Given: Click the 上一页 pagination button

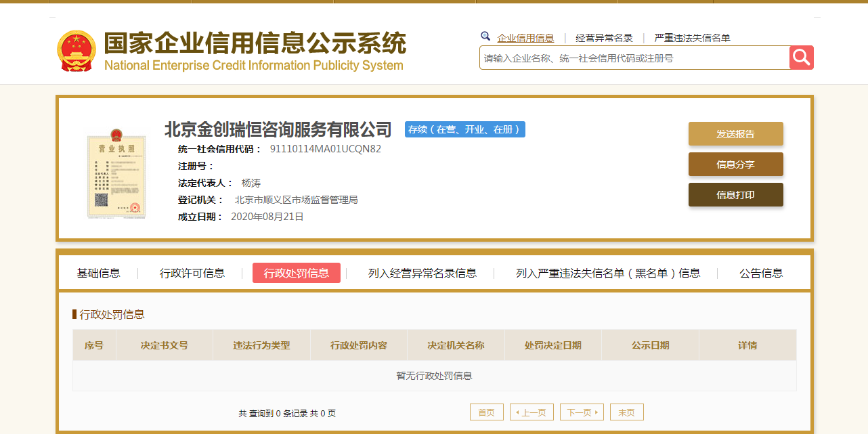Looking at the screenshot, I should point(531,412).
